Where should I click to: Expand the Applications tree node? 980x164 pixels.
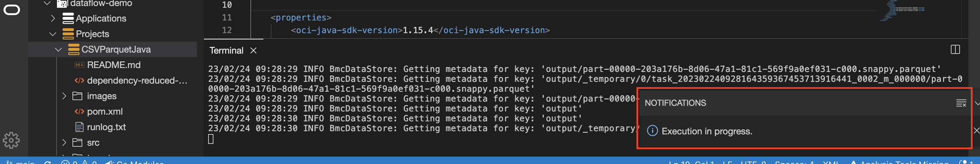(53, 18)
